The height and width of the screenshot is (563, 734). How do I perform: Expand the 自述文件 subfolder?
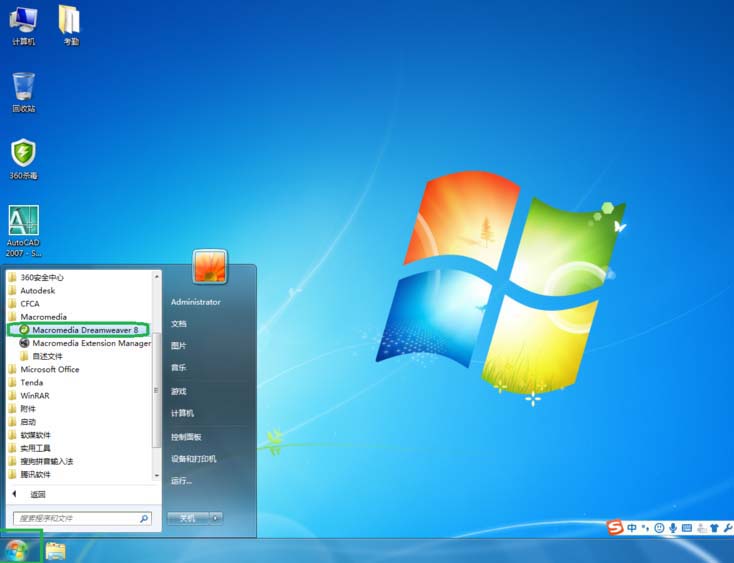coord(41,356)
